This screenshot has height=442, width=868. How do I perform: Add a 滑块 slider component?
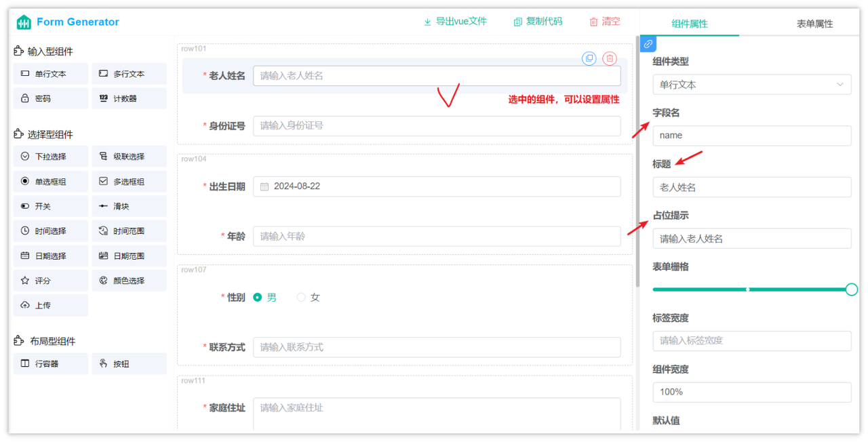tap(130, 206)
